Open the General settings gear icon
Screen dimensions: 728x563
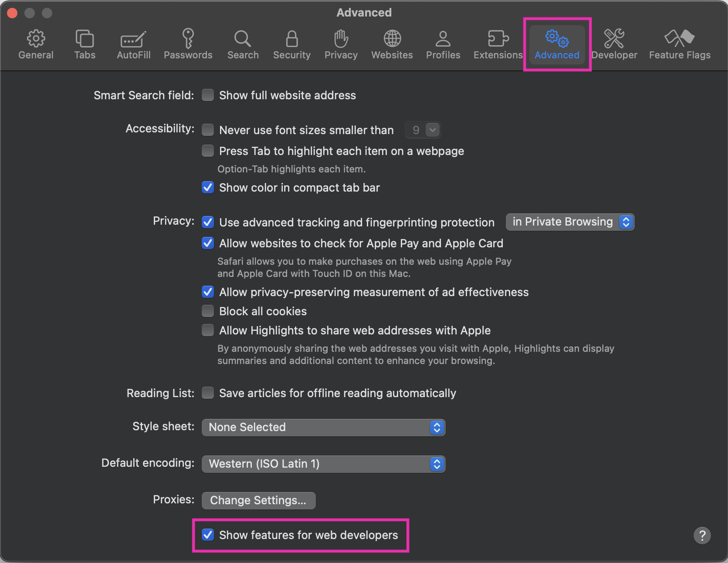coord(36,39)
